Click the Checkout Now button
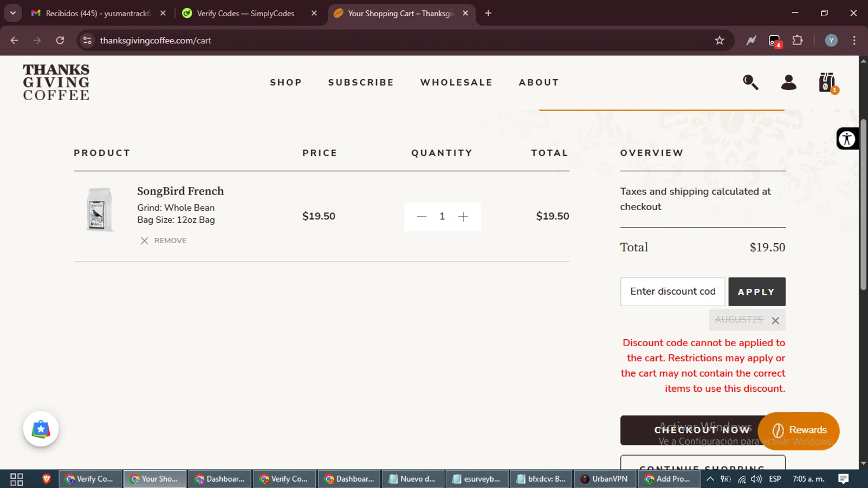868x488 pixels. [689, 430]
